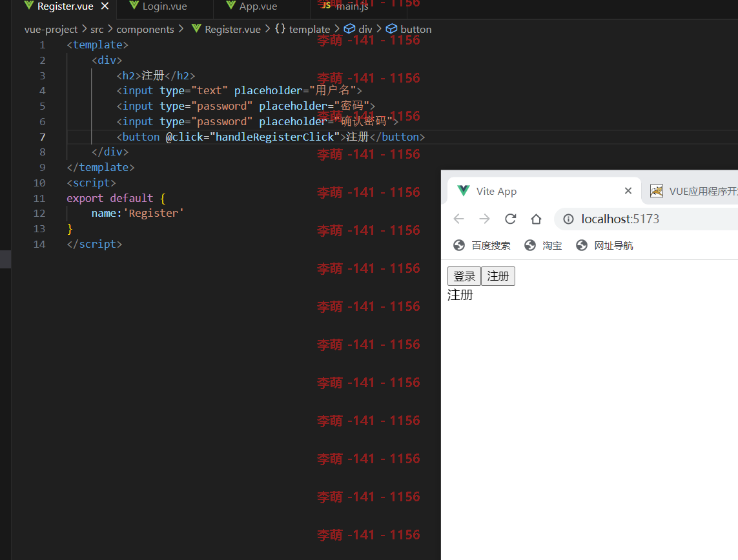Reload the localhost page
The width and height of the screenshot is (738, 560).
[510, 219]
